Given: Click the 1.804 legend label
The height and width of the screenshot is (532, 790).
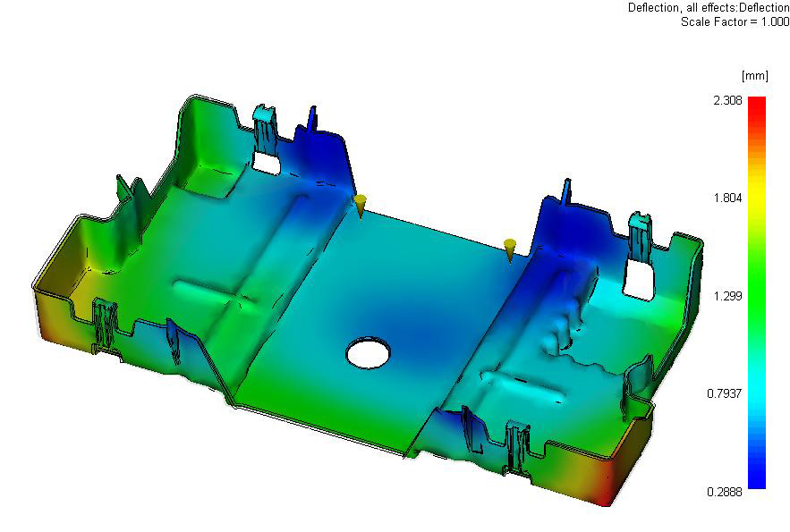Looking at the screenshot, I should 727,198.
